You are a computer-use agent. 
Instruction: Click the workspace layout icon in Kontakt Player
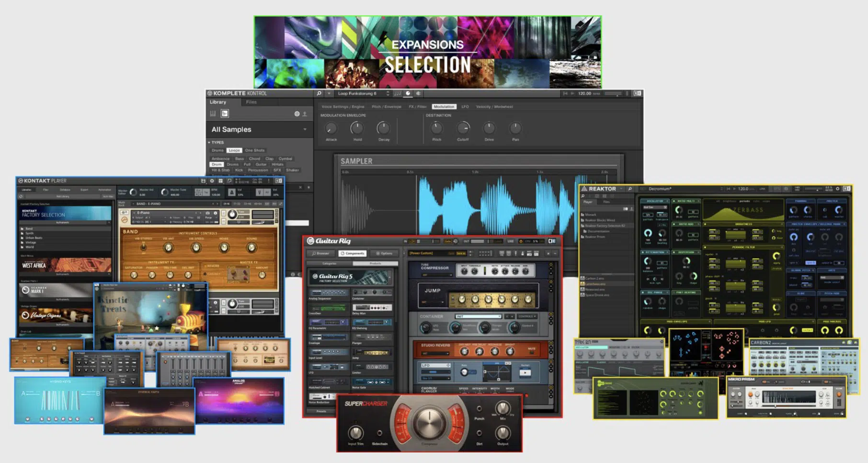coord(220,181)
